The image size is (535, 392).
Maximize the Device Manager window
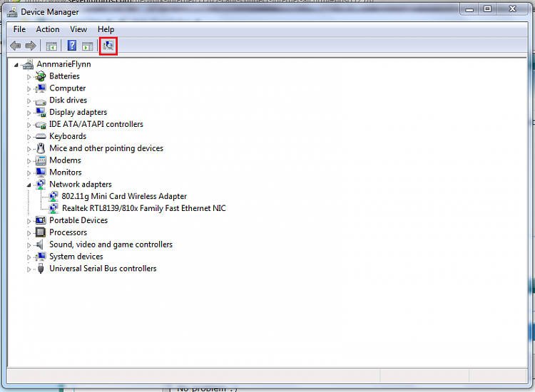488,9
